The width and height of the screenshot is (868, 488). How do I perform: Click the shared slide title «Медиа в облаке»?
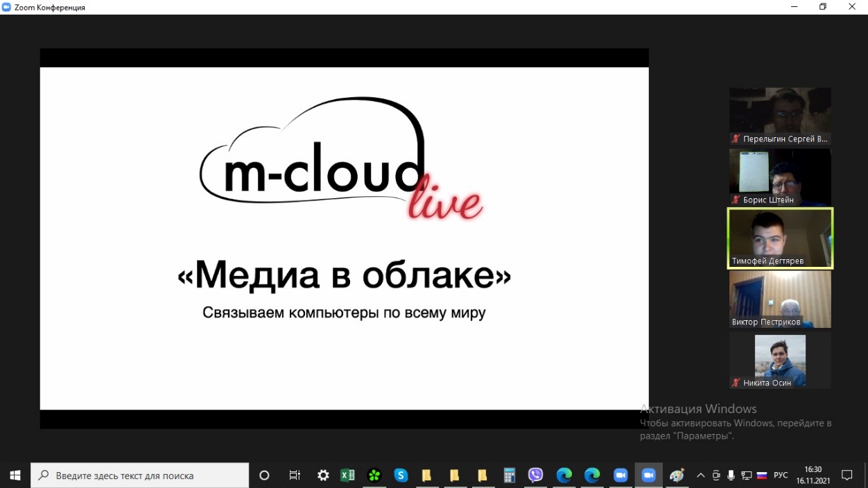[x=345, y=276]
